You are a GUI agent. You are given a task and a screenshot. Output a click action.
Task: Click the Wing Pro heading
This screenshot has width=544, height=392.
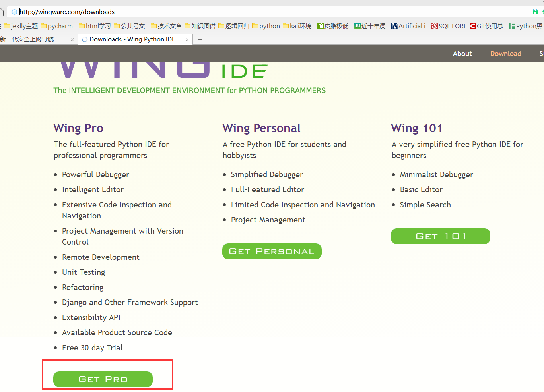point(78,128)
